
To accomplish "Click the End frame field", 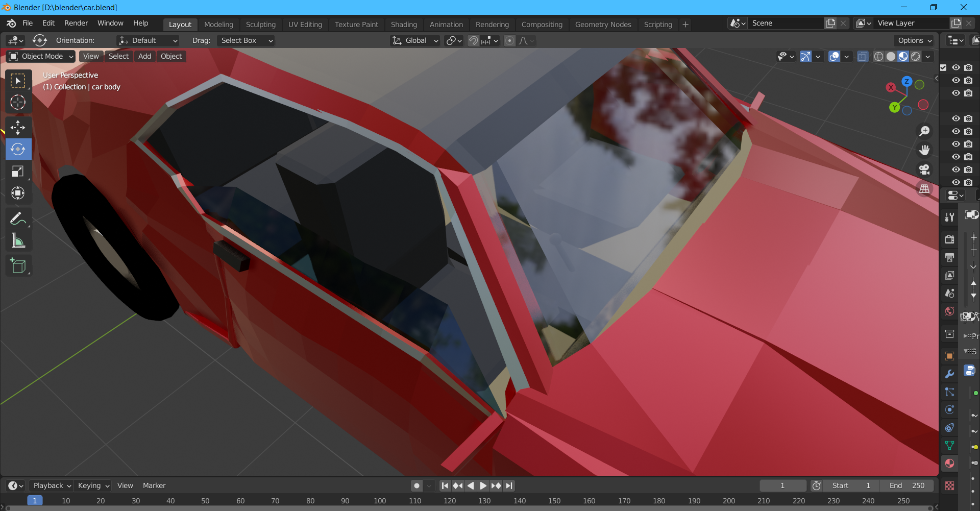I will pyautogui.click(x=907, y=485).
